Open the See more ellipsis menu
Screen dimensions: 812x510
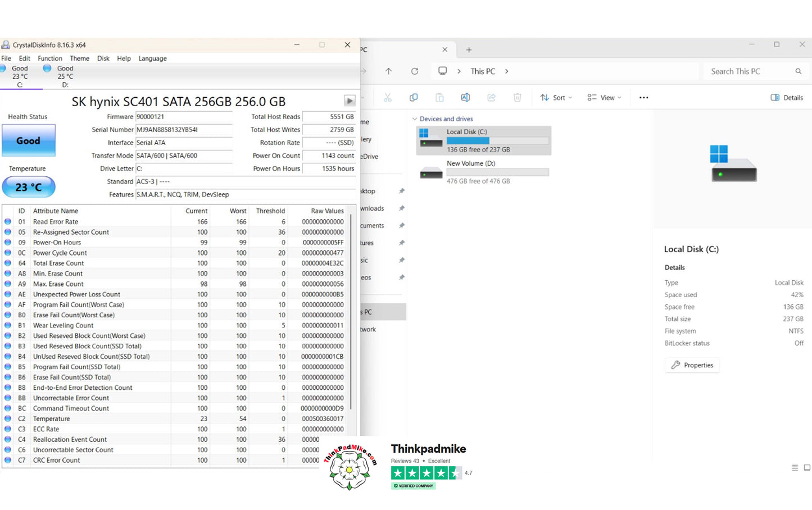tap(644, 98)
